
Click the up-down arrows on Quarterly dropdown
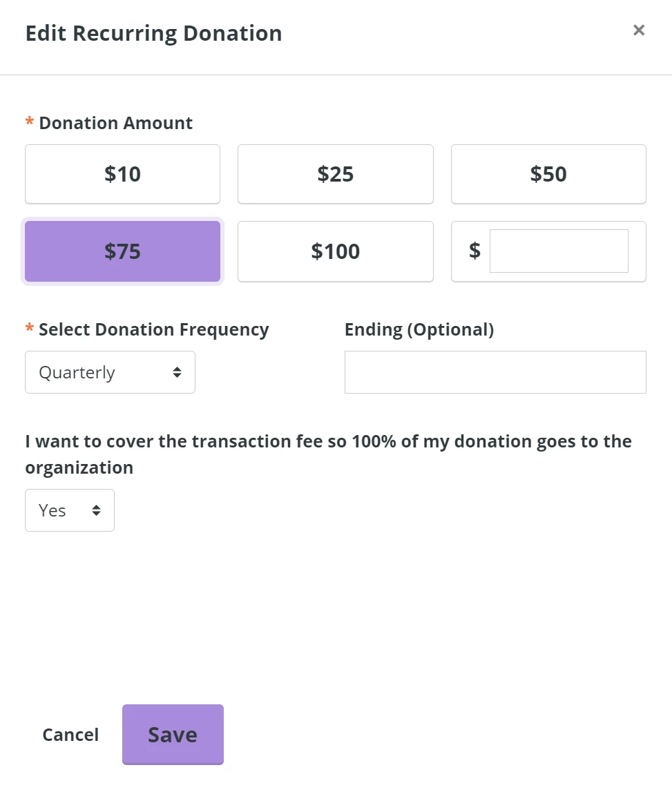[x=177, y=371]
